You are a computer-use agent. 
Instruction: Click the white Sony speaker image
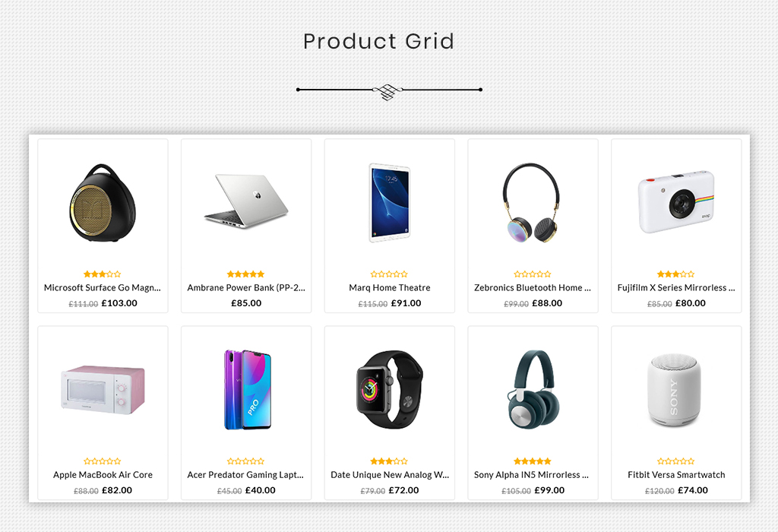coord(674,390)
